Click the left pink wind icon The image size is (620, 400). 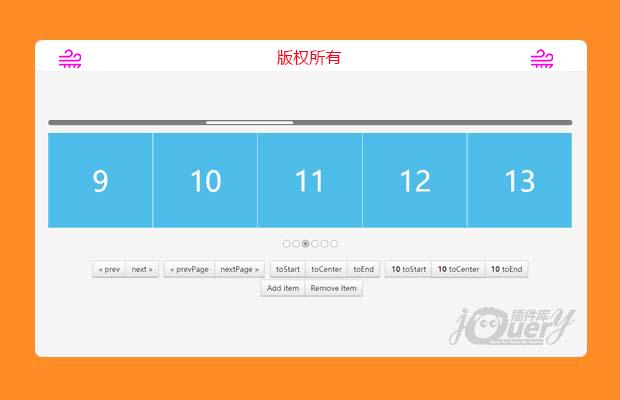70,59
